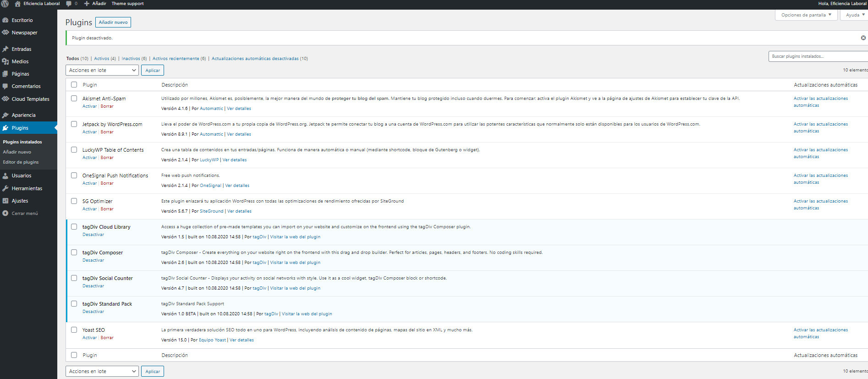Open the SiteGround author link
Image resolution: width=868 pixels, height=379 pixels.
pos(212,211)
